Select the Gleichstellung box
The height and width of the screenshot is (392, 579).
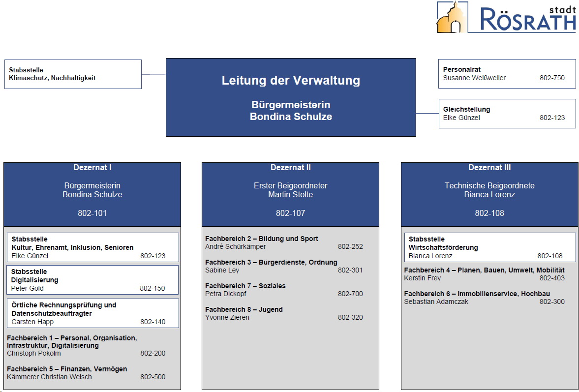507,114
